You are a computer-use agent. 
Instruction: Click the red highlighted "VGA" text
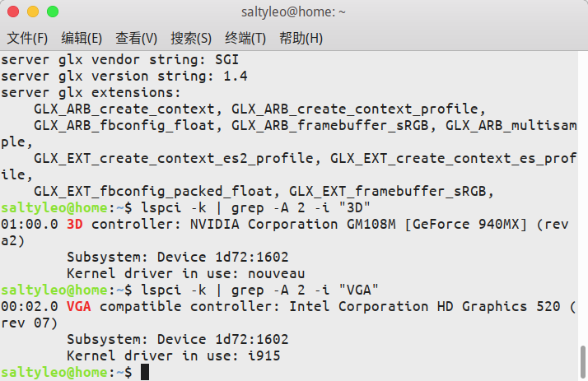tap(79, 306)
